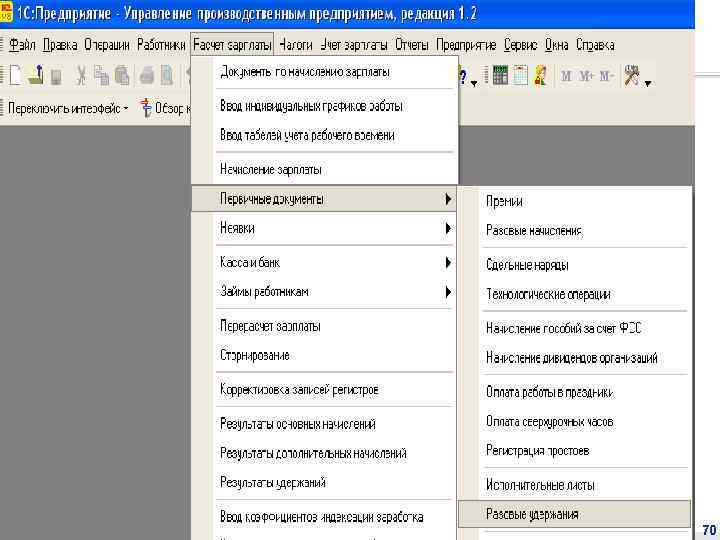Screen dimensions: 720x540
Task: Click the Open file toolbar icon
Action: [x=36, y=75]
